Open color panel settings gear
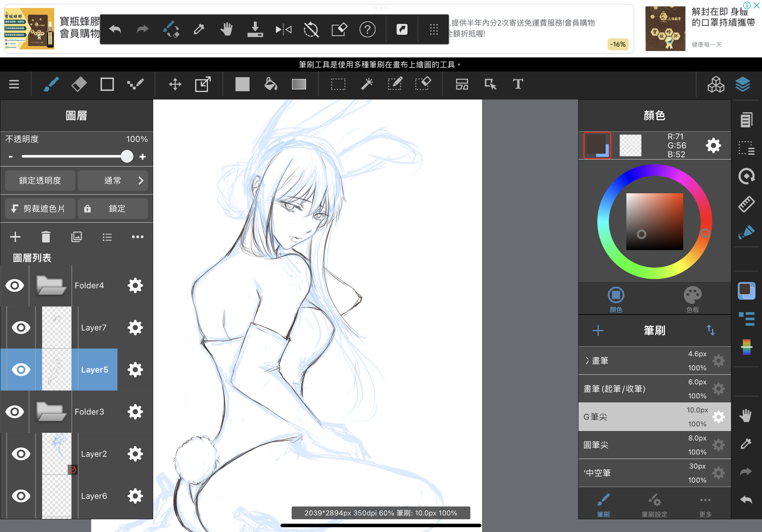The image size is (762, 532). pos(713,146)
